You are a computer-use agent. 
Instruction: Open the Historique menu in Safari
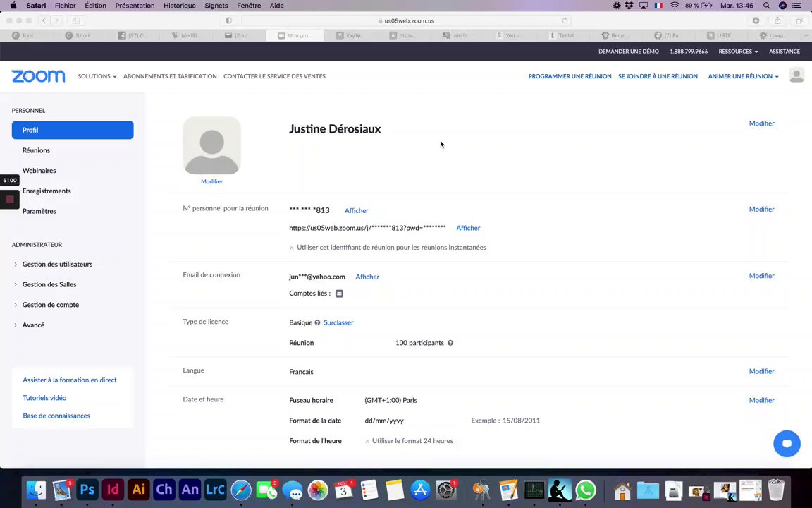pos(180,6)
